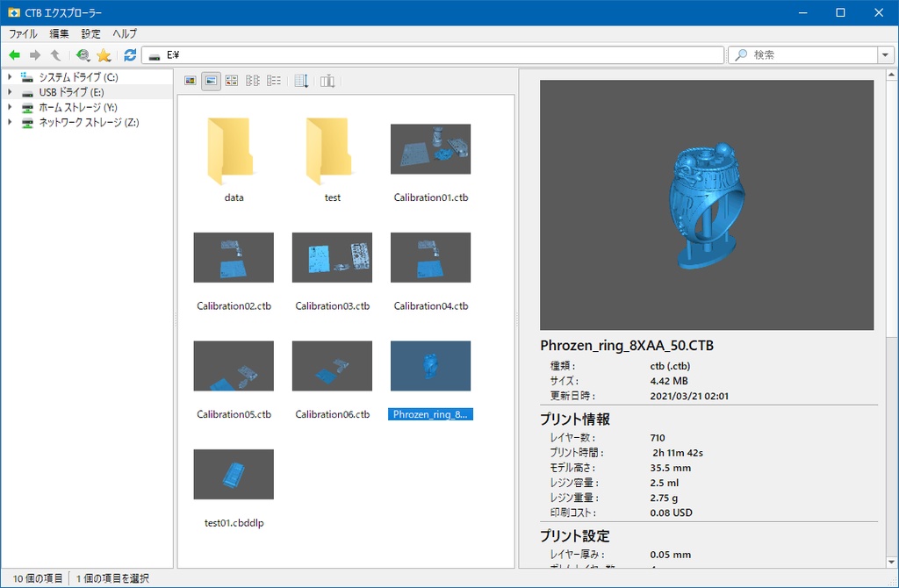Click the 10 個の項目 status text
This screenshot has width=899, height=588.
(37, 578)
